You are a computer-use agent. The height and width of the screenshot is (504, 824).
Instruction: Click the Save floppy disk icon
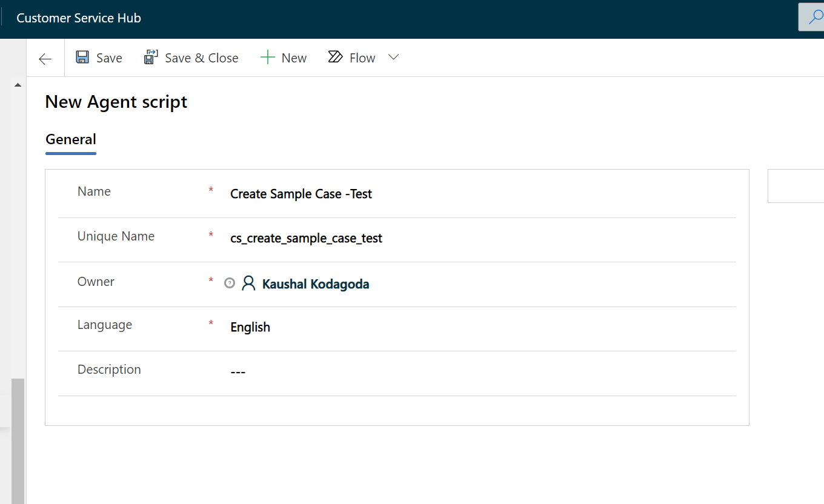82,58
